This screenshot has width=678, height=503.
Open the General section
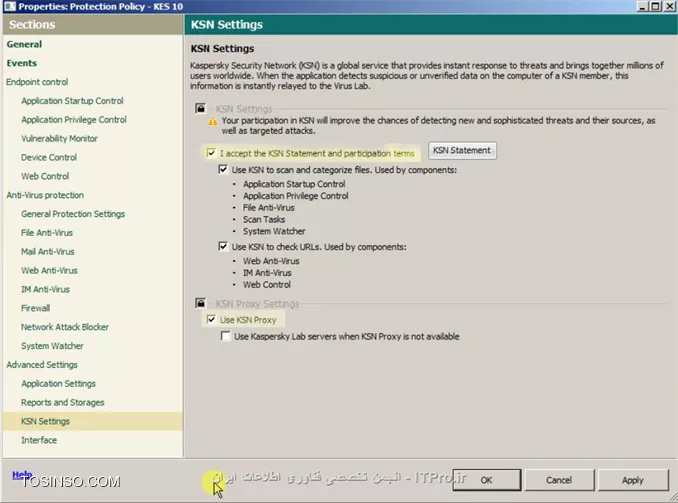tap(24, 44)
